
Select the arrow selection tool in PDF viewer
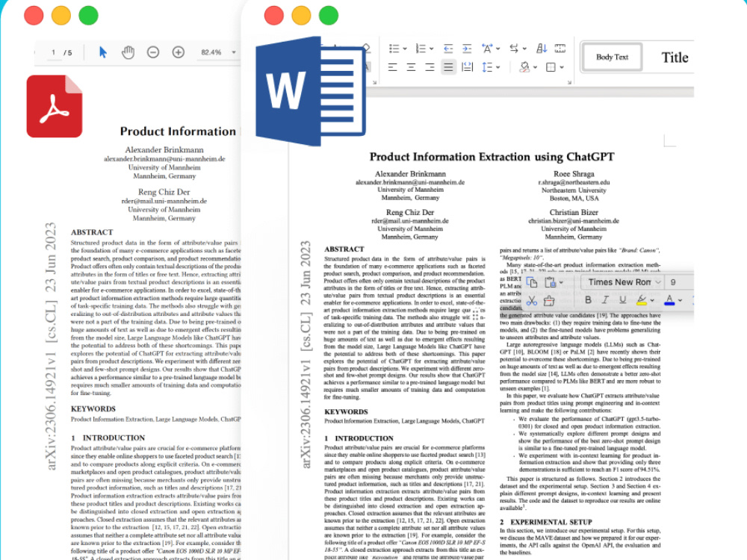[103, 52]
